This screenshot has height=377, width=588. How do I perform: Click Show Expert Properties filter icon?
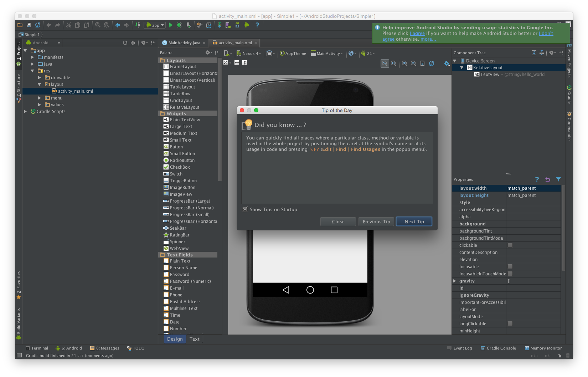(x=558, y=179)
